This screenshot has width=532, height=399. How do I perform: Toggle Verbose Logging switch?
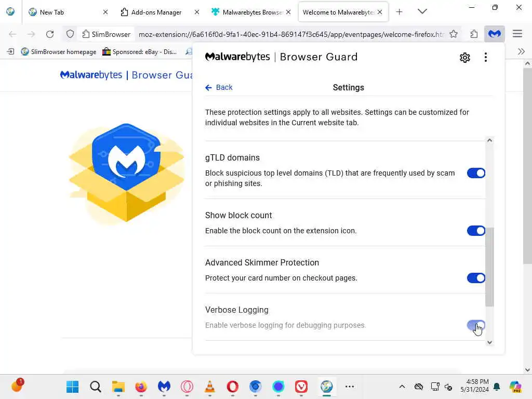tap(476, 325)
